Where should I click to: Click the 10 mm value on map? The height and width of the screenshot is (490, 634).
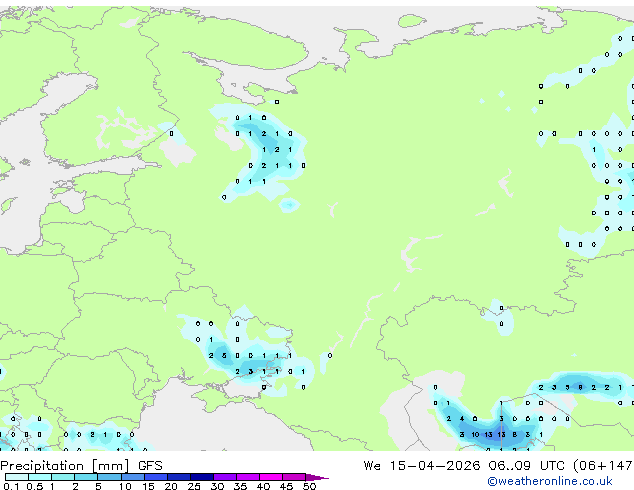tap(475, 435)
